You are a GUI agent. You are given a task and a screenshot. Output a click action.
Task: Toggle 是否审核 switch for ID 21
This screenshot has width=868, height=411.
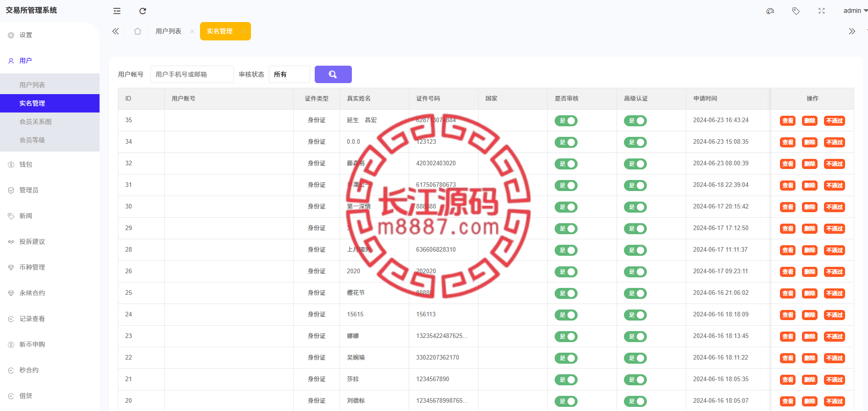pos(566,380)
